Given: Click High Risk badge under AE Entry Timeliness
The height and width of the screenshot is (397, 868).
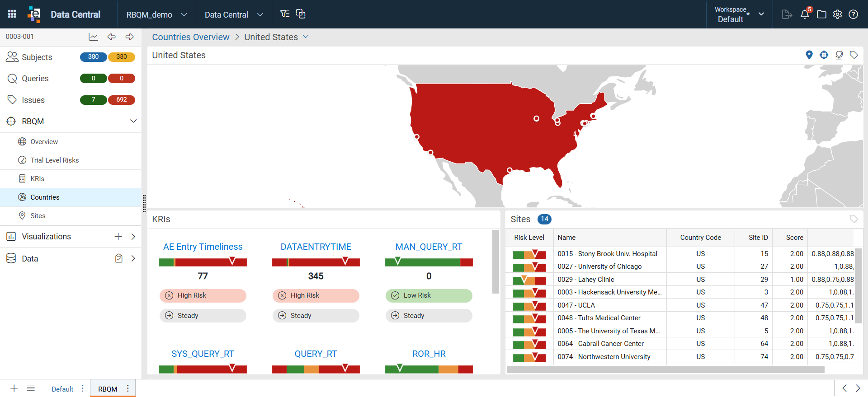Looking at the screenshot, I should (203, 295).
